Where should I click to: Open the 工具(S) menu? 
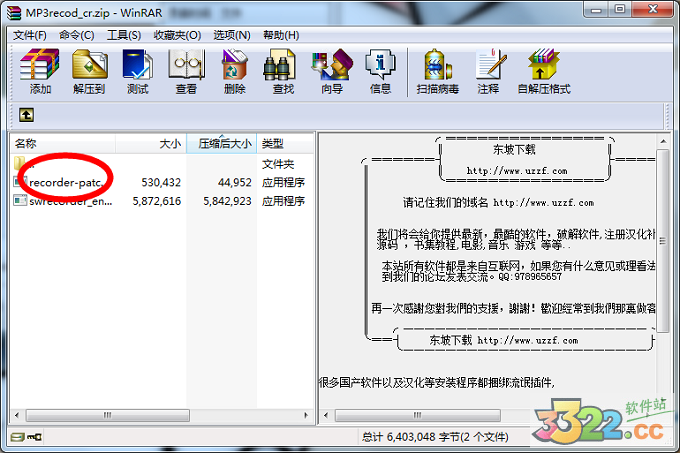[124, 35]
